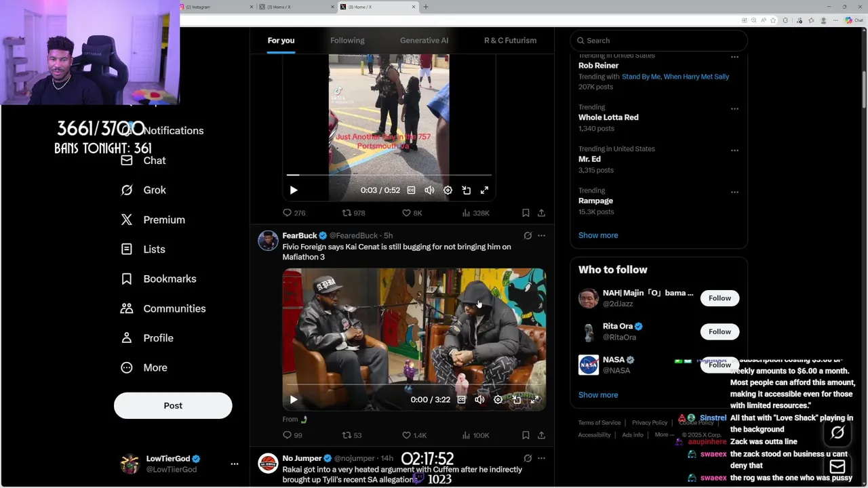Bookmark the Portsmouth video post
The height and width of the screenshot is (488, 868).
click(526, 213)
